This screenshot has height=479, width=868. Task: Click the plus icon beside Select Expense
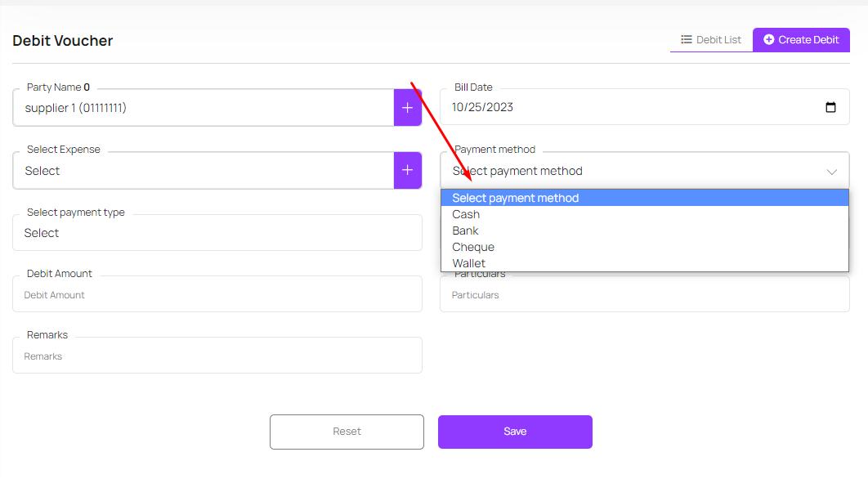click(x=408, y=171)
